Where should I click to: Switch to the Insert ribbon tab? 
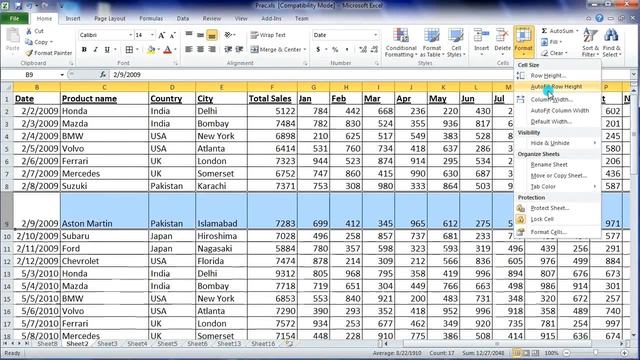pos(73,19)
